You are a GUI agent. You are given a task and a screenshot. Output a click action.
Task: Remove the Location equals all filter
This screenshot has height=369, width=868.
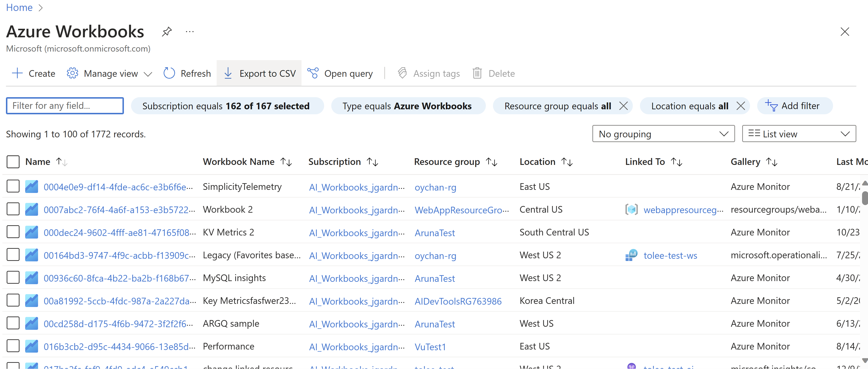(740, 106)
